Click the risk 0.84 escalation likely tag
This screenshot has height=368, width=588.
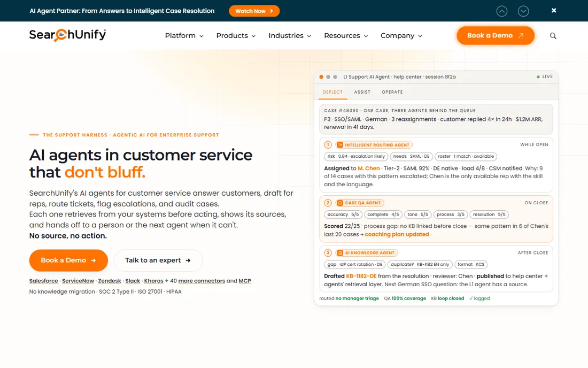coord(356,156)
